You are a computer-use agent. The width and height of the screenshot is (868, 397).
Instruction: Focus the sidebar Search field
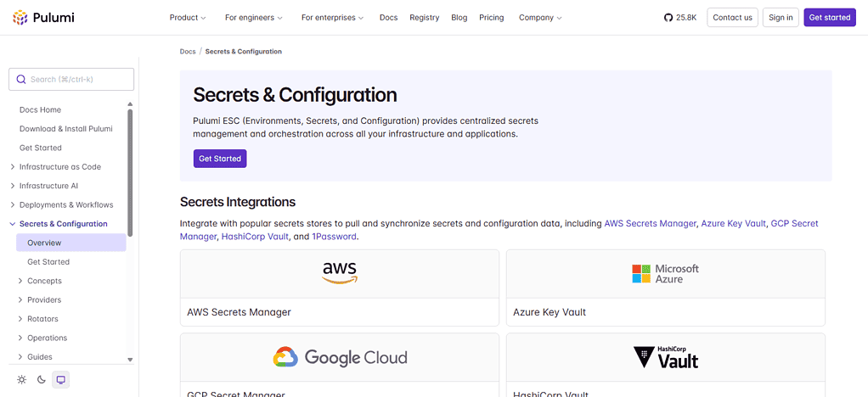[x=71, y=79]
